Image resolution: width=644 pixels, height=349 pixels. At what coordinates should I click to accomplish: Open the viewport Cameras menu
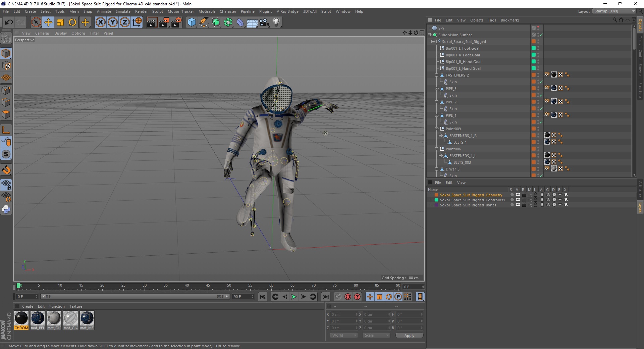click(x=42, y=33)
